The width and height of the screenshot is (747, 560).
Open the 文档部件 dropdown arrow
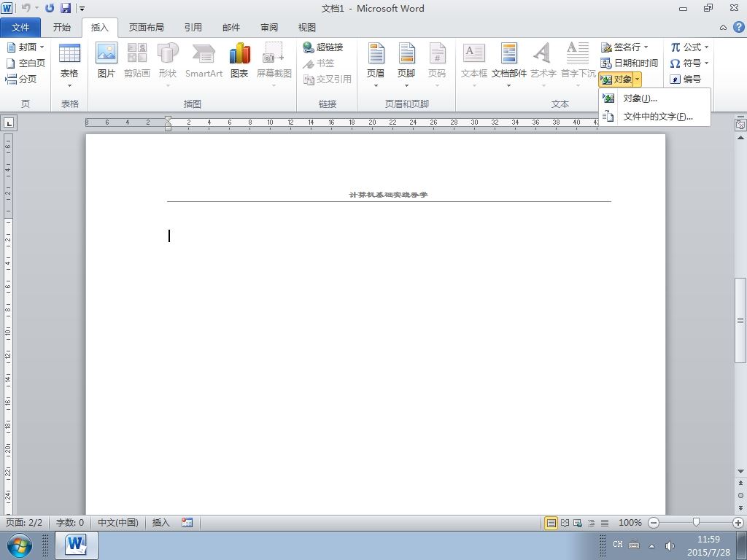click(x=508, y=86)
